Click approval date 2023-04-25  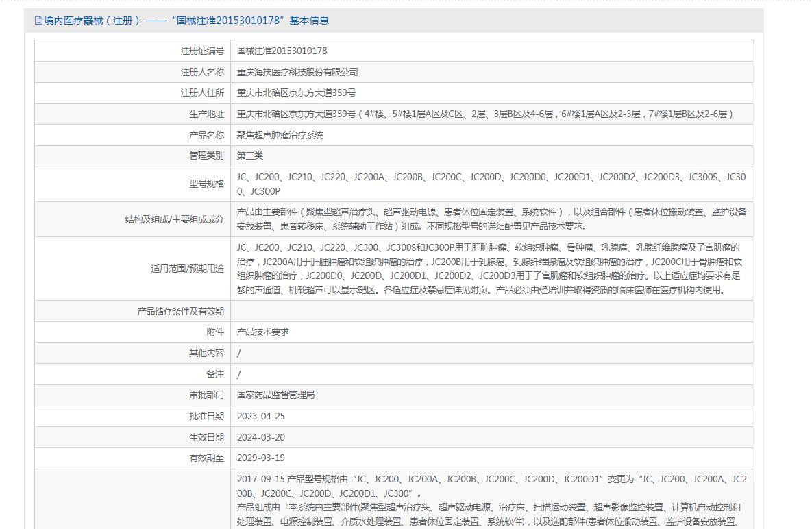click(x=261, y=416)
